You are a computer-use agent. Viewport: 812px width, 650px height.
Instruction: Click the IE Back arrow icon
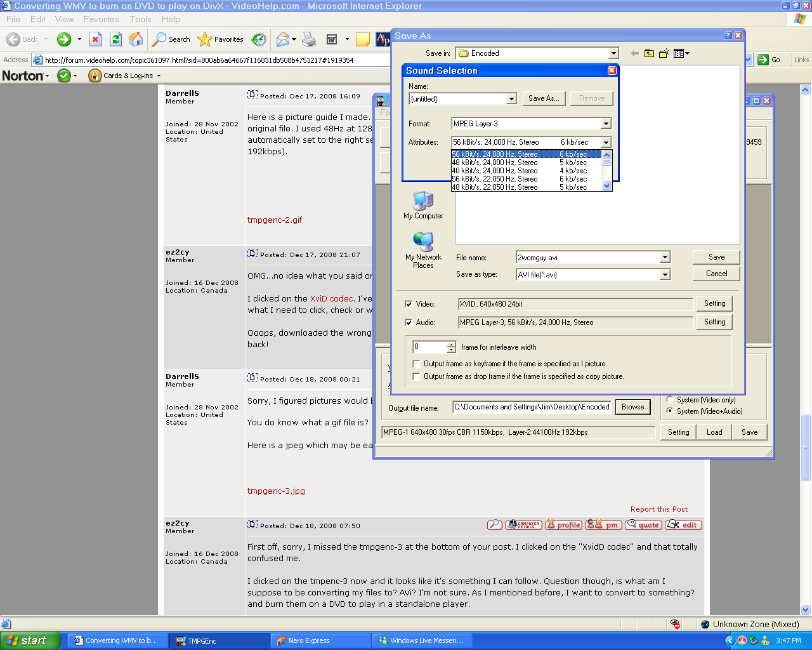tap(13, 39)
